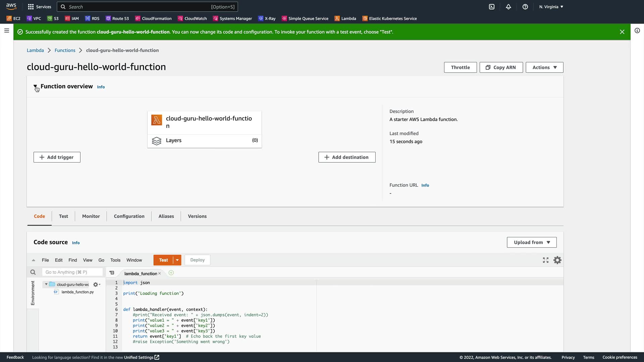Collapse the Function overview section
Viewport: 644px width, 362px height.
click(x=36, y=86)
